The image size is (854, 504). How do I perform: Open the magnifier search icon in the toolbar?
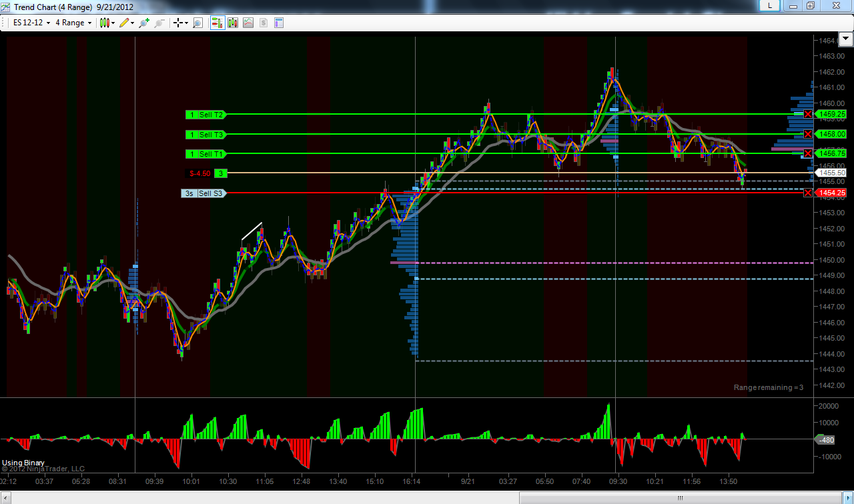(197, 23)
